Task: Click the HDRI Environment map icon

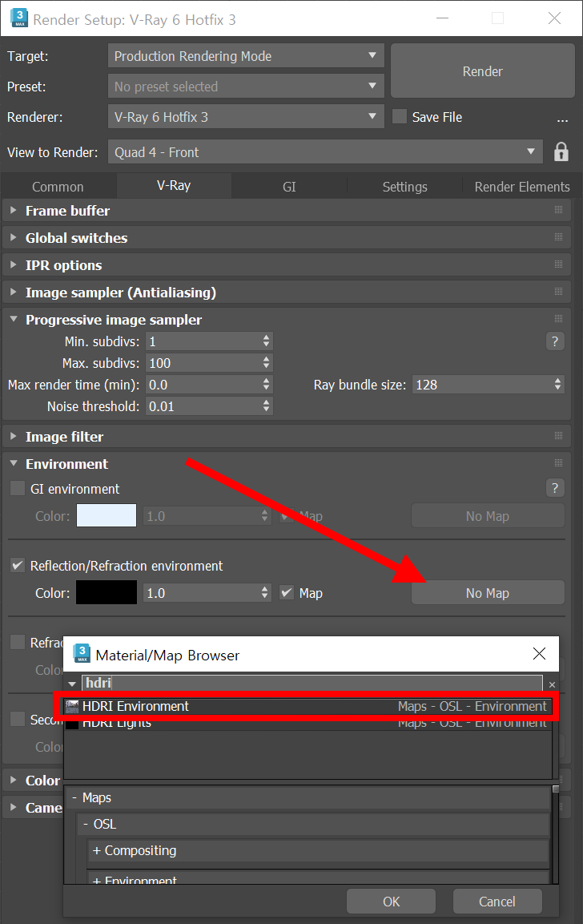Action: click(72, 706)
